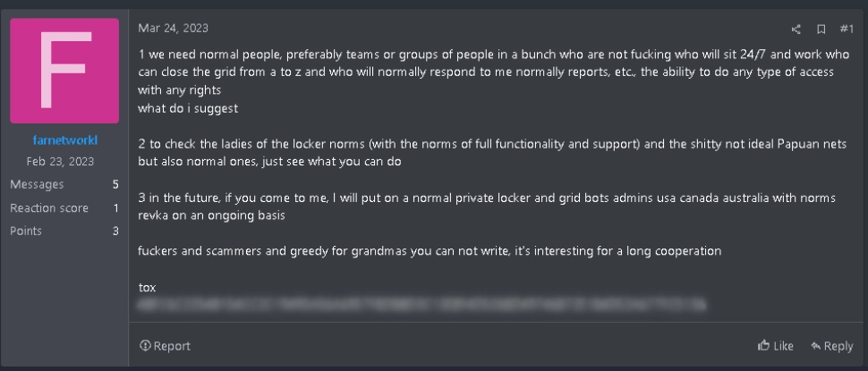Click the Report exclamation icon
This screenshot has height=371, width=868.
click(145, 346)
